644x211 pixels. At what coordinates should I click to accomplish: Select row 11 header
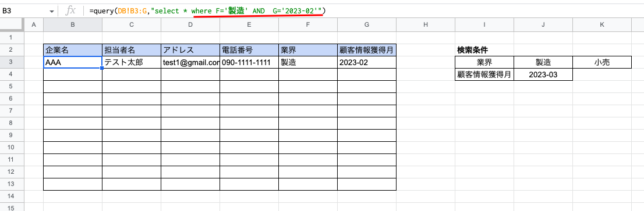(12, 159)
